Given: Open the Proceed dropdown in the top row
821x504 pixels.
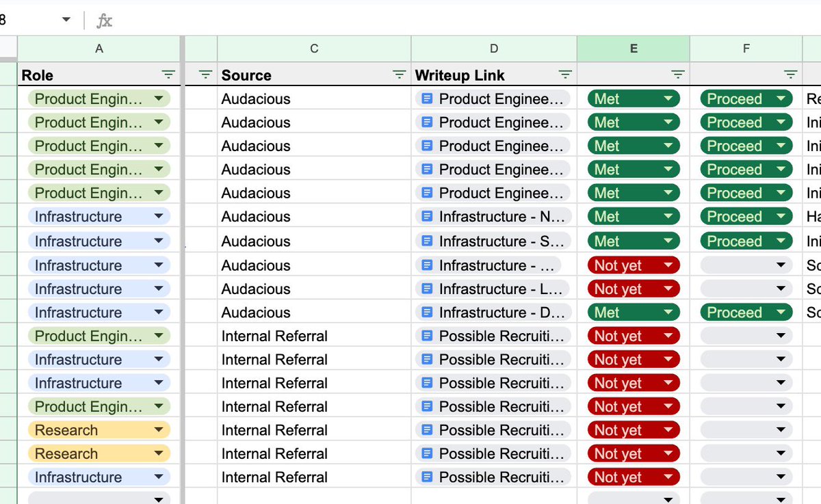Looking at the screenshot, I should [x=780, y=98].
